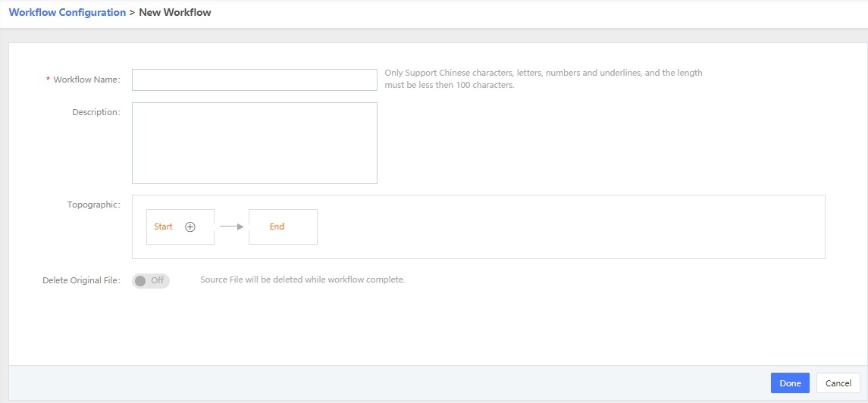
Task: Focus the Description text area
Action: [255, 143]
